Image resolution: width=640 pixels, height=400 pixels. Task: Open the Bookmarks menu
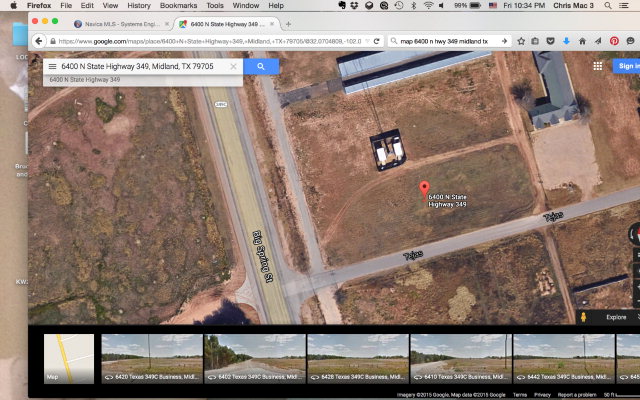tap(178, 6)
